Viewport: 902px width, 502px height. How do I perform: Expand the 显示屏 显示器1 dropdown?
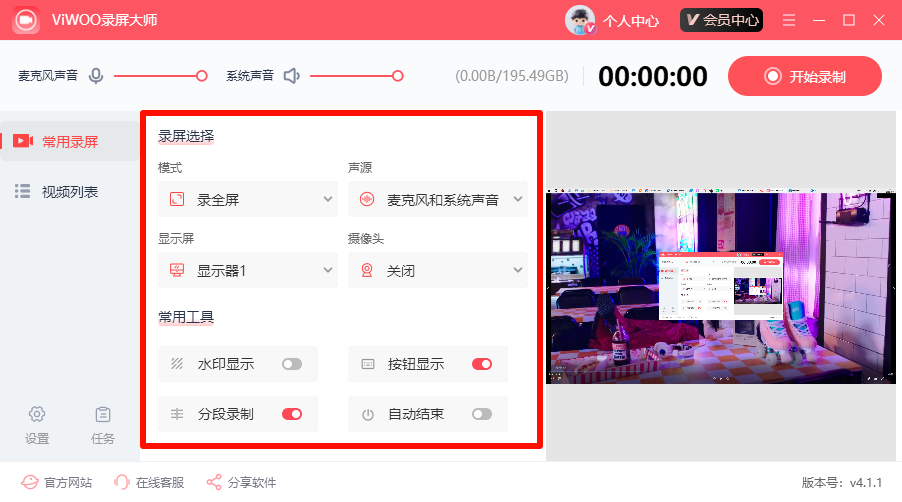pyautogui.click(x=248, y=270)
